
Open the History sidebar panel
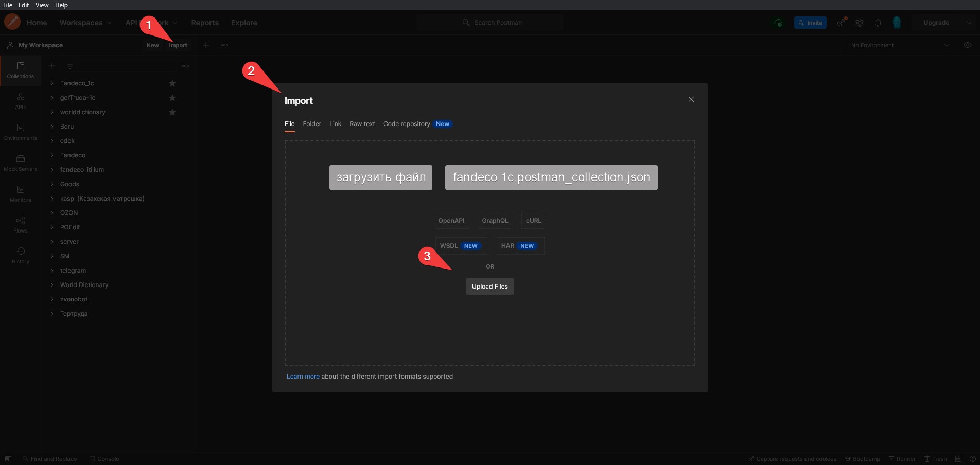click(x=21, y=255)
